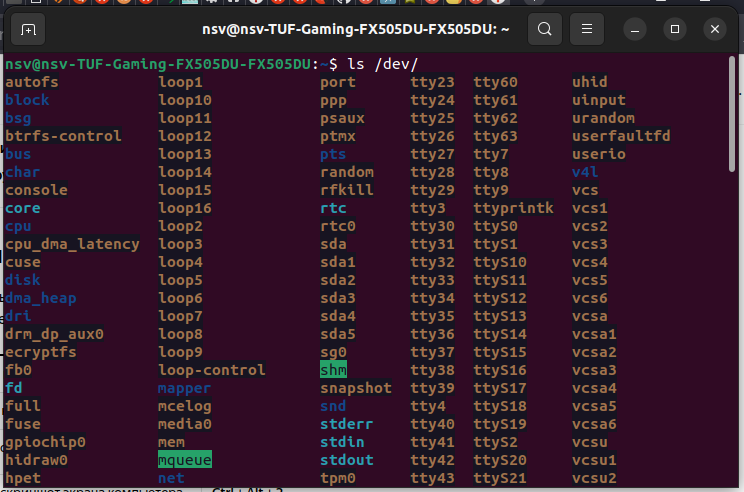Click the 'block' directory entry
Viewport: 744px width, 492px height.
[27, 100]
